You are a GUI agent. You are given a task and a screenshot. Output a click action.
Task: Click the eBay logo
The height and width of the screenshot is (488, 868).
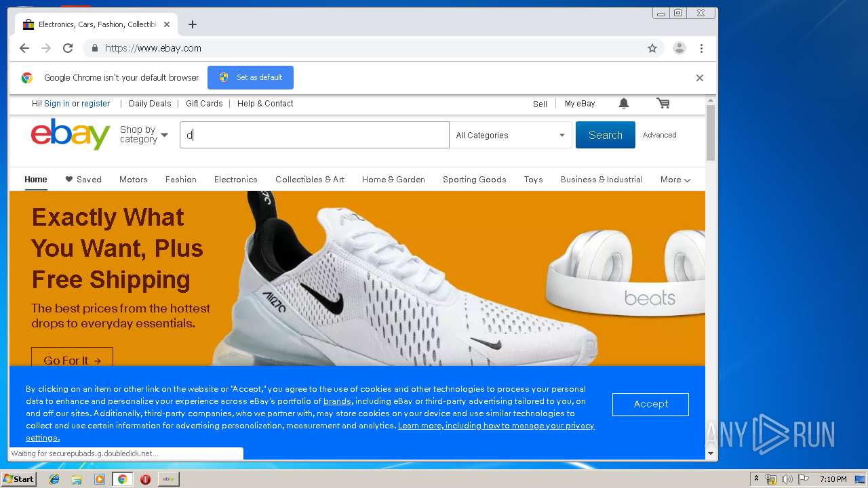click(x=71, y=134)
